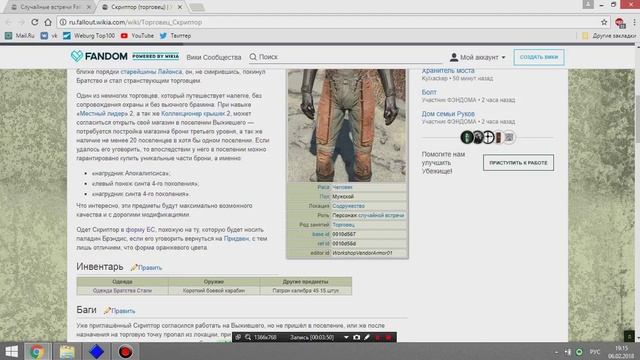
Task: Click the Одежда Братства Стали table cell
Action: (x=122, y=291)
